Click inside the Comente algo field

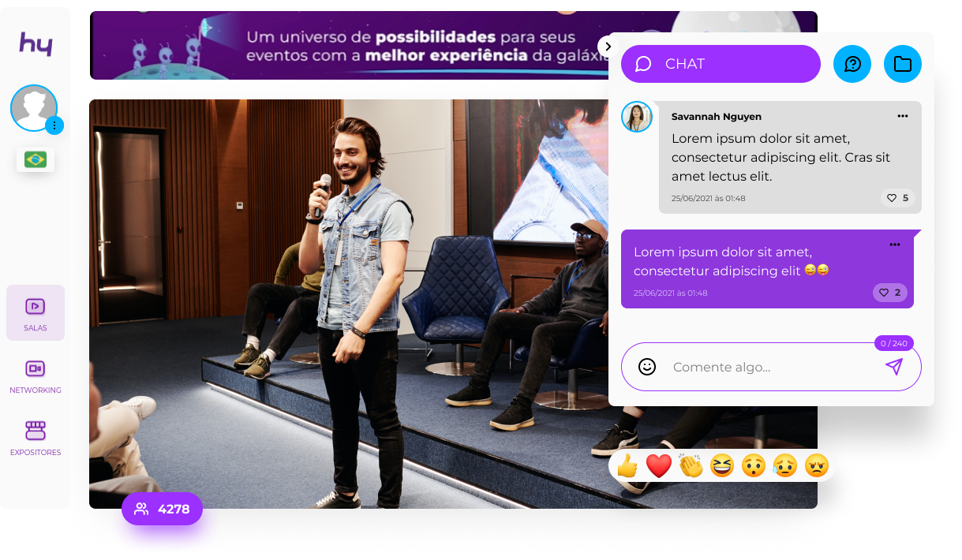click(750, 367)
